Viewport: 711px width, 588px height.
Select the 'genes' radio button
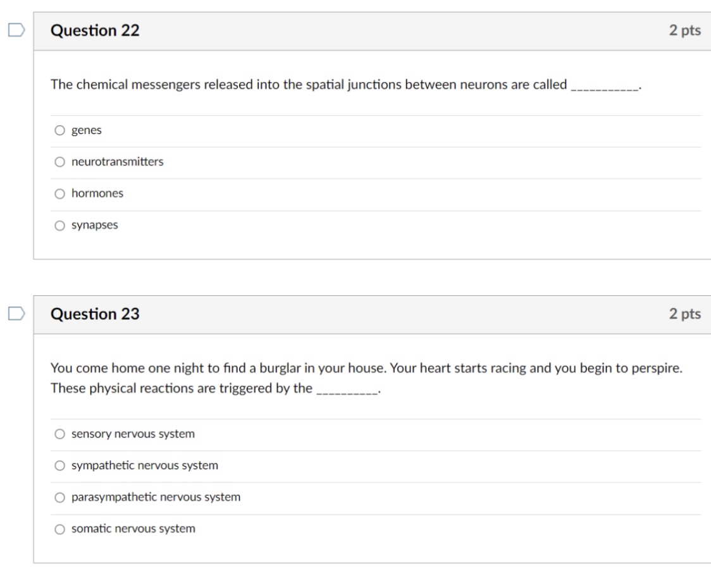pos(59,131)
